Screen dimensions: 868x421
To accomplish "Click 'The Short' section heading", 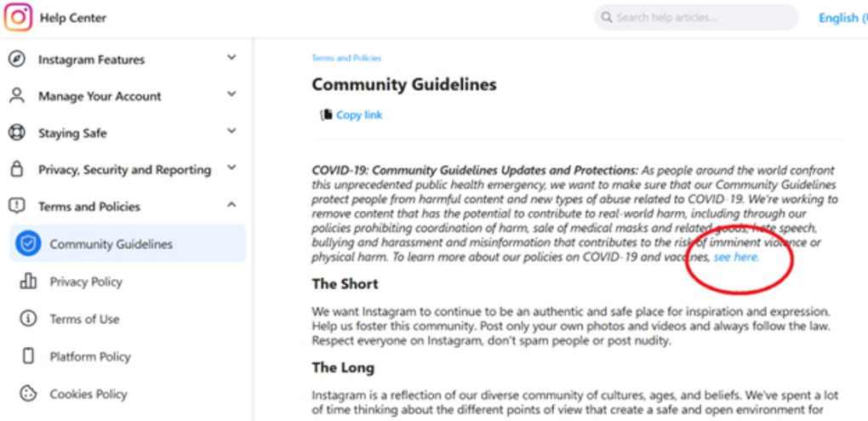I will (345, 284).
